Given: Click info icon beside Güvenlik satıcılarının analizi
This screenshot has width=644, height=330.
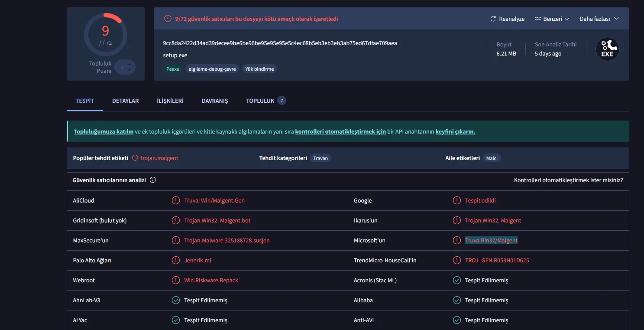Looking at the screenshot, I should (152, 180).
